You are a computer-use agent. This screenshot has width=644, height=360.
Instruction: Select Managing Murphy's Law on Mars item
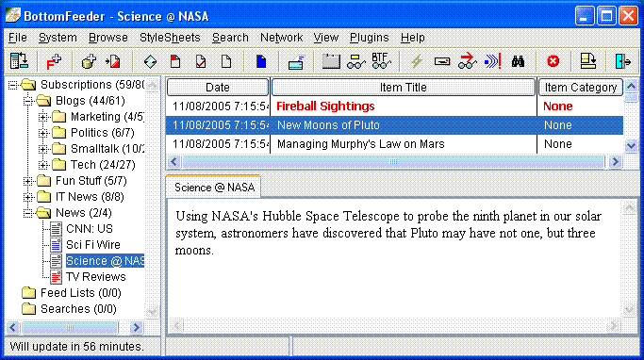click(395, 144)
